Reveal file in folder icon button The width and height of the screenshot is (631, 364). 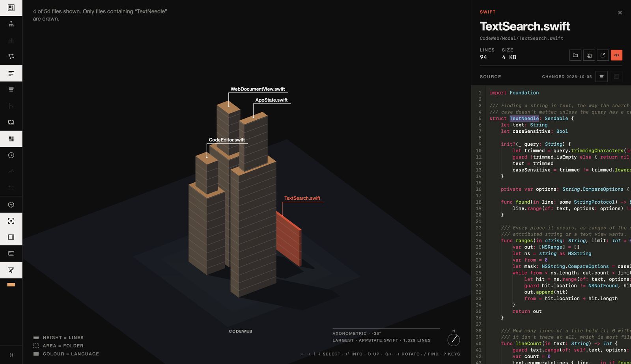pos(575,55)
